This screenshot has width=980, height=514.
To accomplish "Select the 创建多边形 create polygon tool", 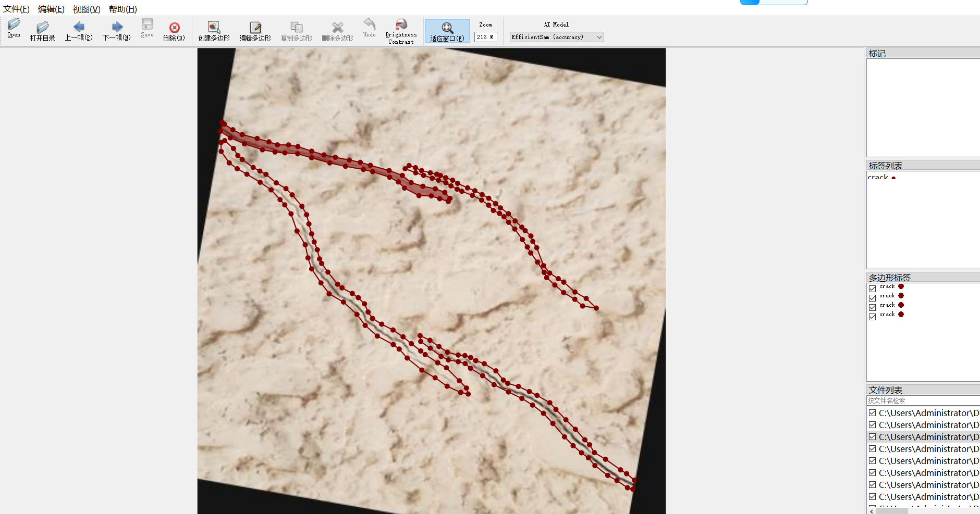I will point(214,28).
